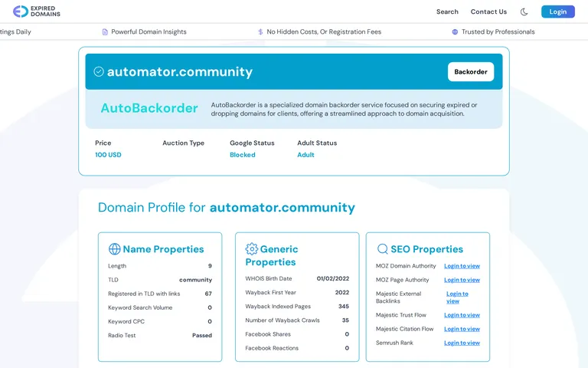Click the Trusted by Professionals text
588x368 pixels.
[x=498, y=32]
